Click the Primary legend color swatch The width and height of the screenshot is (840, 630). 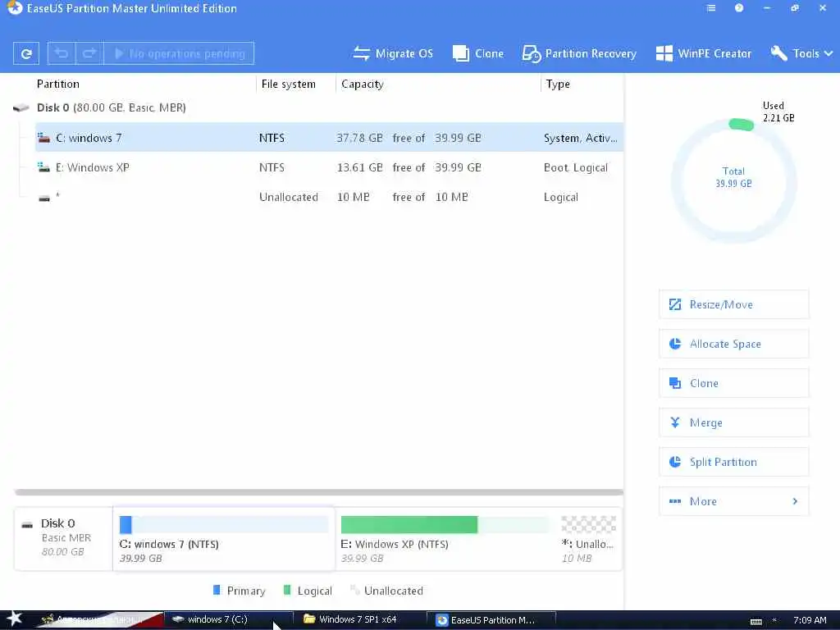pos(217,590)
